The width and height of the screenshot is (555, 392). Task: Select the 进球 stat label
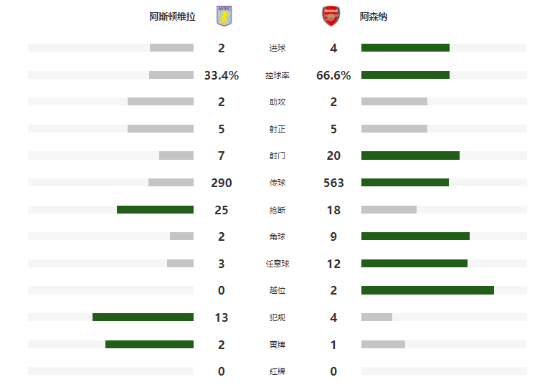tap(277, 48)
